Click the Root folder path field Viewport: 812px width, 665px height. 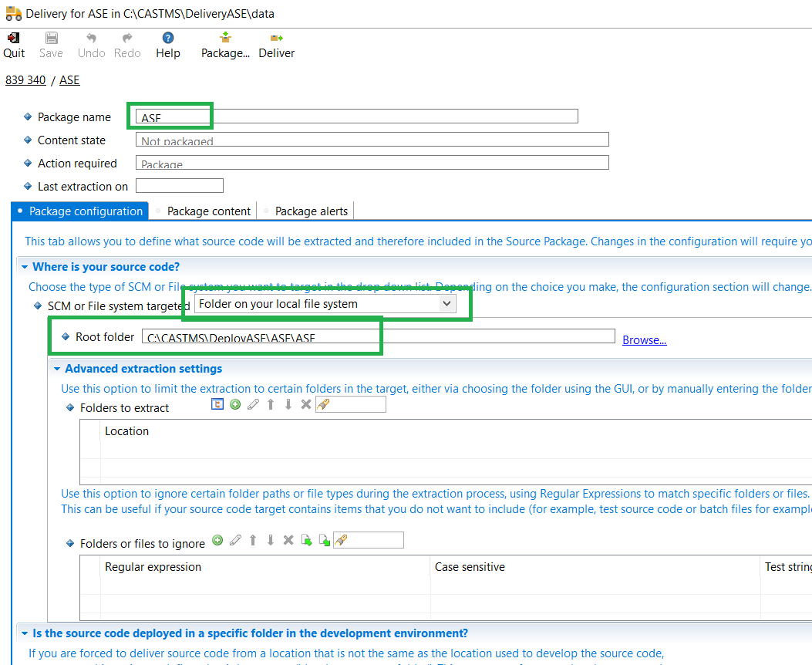pyautogui.click(x=378, y=337)
